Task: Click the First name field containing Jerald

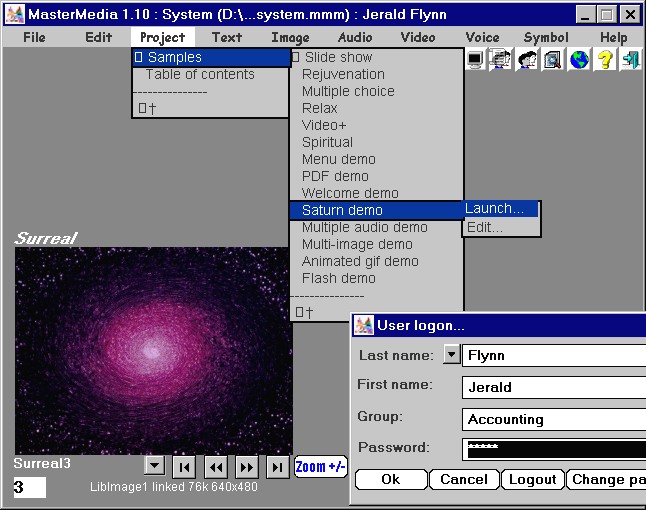Action: (x=554, y=387)
